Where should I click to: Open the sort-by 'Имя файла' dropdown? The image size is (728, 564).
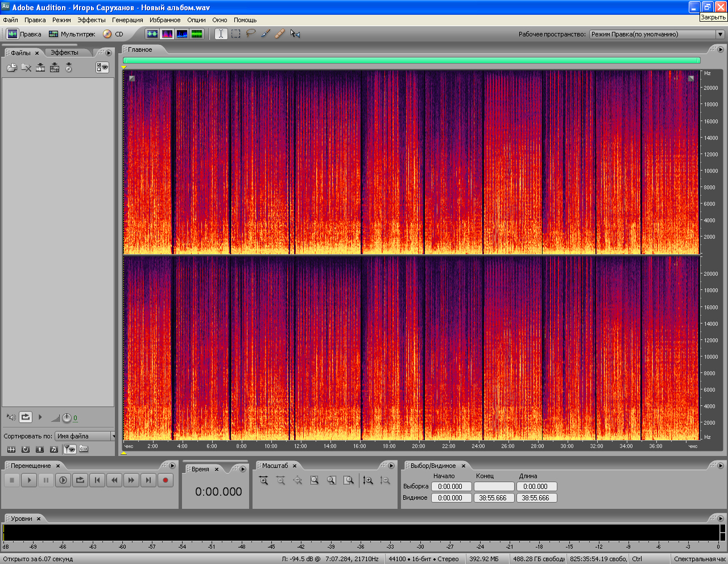click(x=85, y=436)
